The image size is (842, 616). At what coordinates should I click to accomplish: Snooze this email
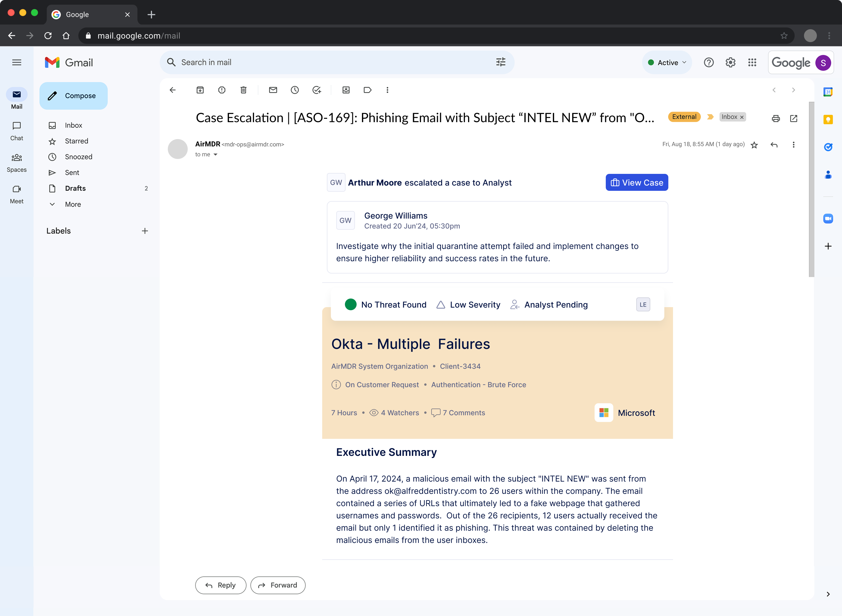click(295, 90)
